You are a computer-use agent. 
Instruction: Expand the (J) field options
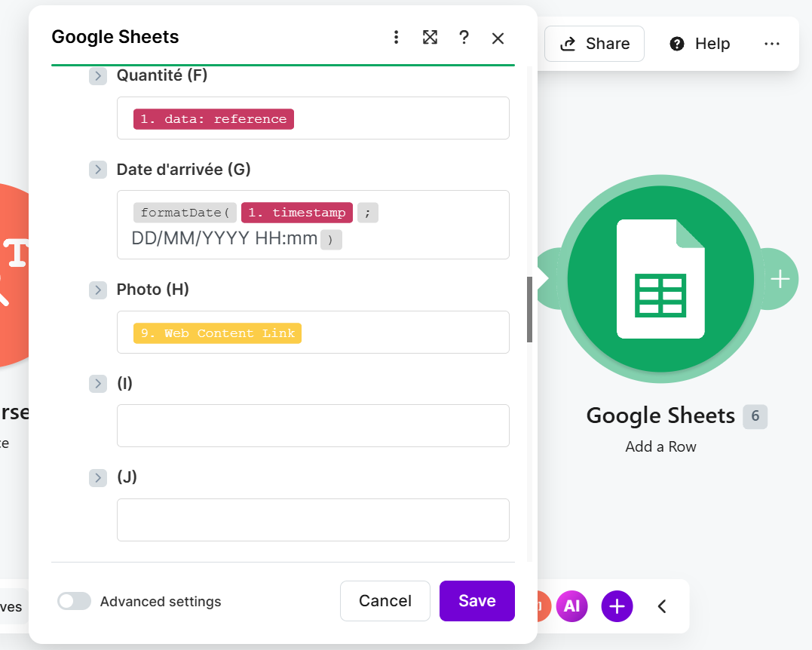pos(98,477)
